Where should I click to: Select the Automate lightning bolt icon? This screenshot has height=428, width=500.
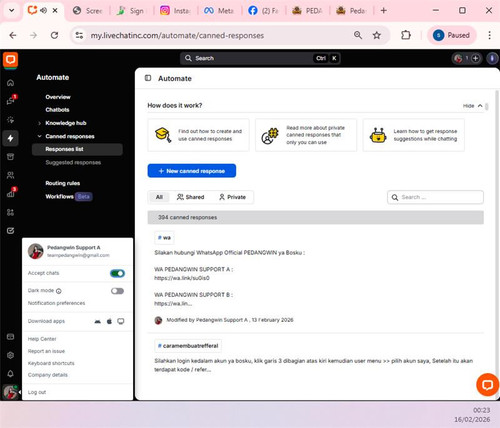point(10,138)
